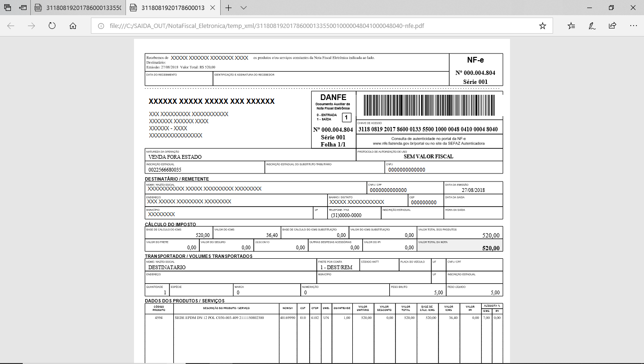This screenshot has height=364, width=644.
Task: Share this page
Action: 612,26
